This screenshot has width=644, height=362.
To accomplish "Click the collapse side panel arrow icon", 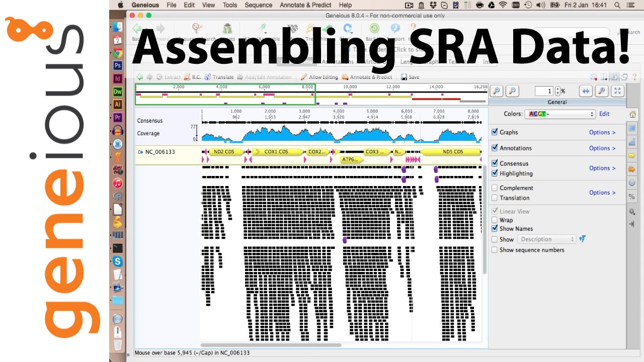I will (632, 224).
